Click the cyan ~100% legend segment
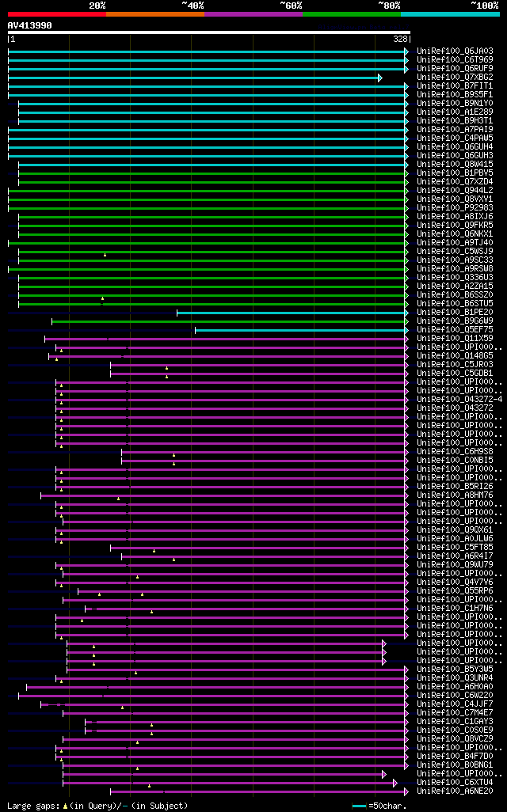The image size is (507, 812). point(450,14)
